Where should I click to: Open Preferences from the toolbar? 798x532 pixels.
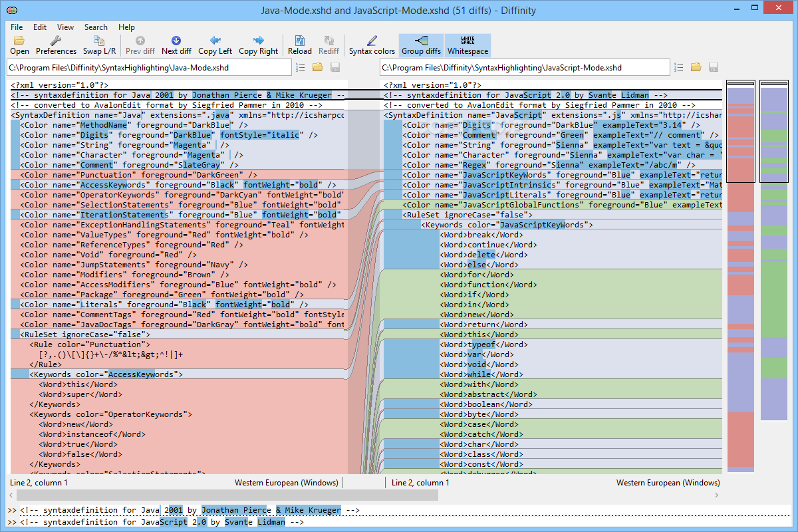[56, 45]
